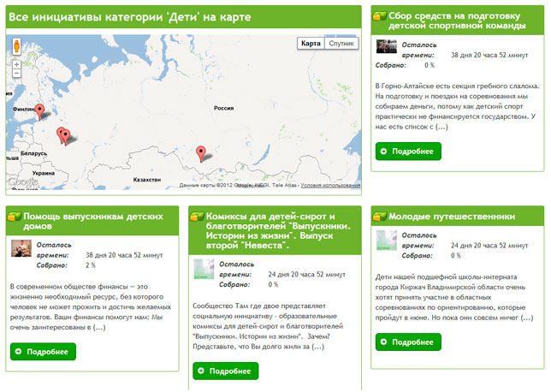Image resolution: width=551 pixels, height=392 pixels.
Task: Click money icon beside 'Сбор средств' title
Action: coord(381,15)
